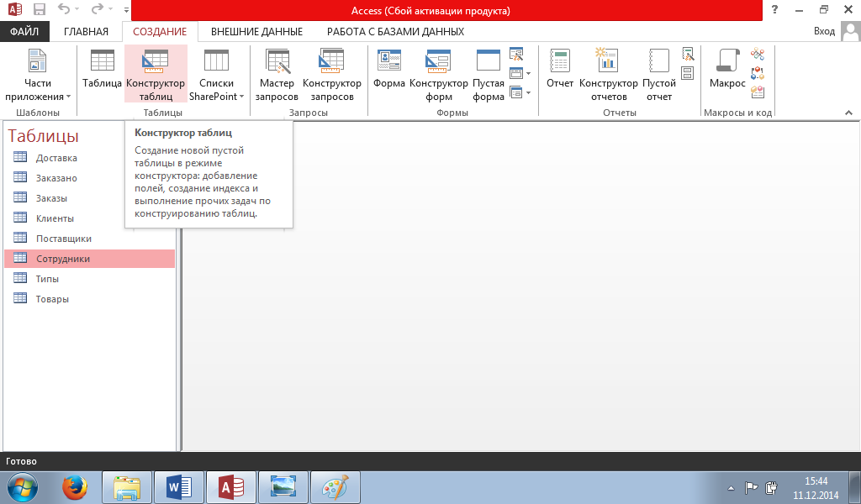Create a Форма from the ribbon
The image size is (861, 504).
388,69
